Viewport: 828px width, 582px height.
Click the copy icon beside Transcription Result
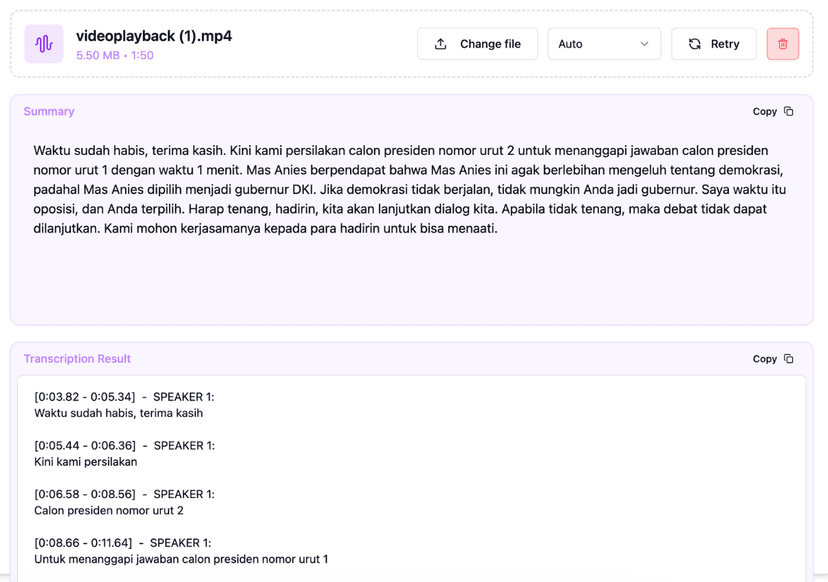[x=786, y=358]
